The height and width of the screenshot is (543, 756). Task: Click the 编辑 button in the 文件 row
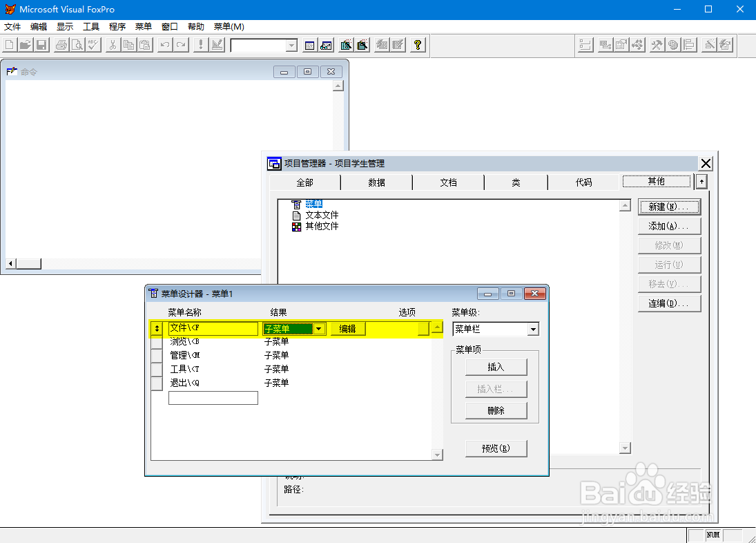pos(348,329)
